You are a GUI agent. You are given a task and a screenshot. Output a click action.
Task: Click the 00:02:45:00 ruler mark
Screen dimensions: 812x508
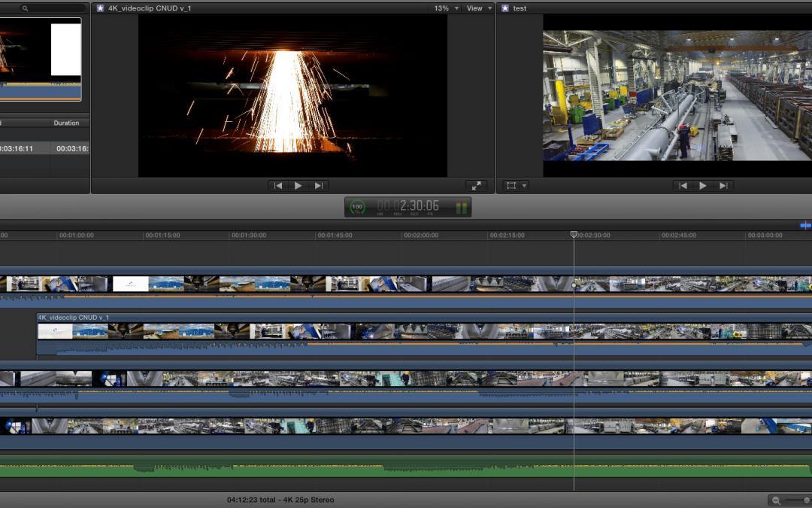[x=678, y=236]
